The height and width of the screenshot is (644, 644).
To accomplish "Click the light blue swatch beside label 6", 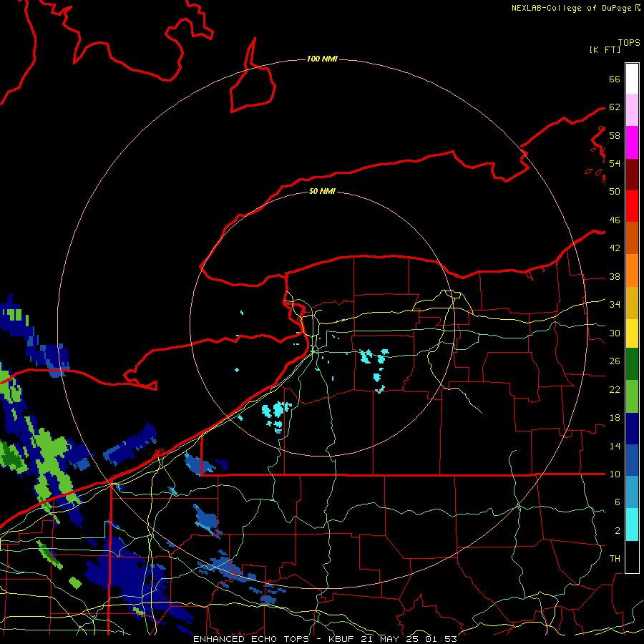I will click(632, 492).
